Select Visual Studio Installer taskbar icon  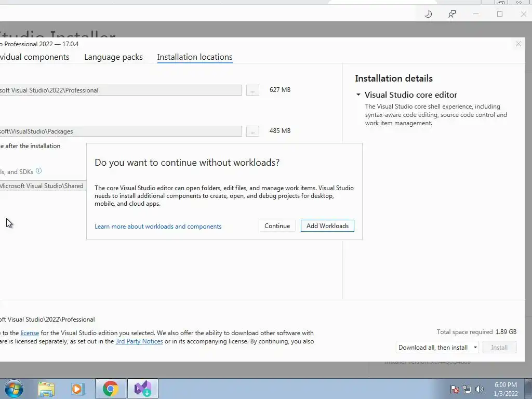tap(142, 389)
